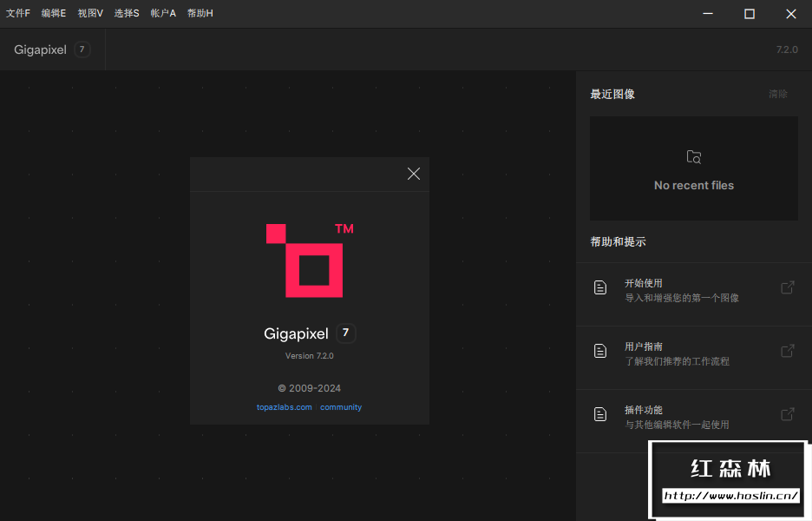
Task: Click the Version 7.2.0 text in dialog
Action: (309, 356)
